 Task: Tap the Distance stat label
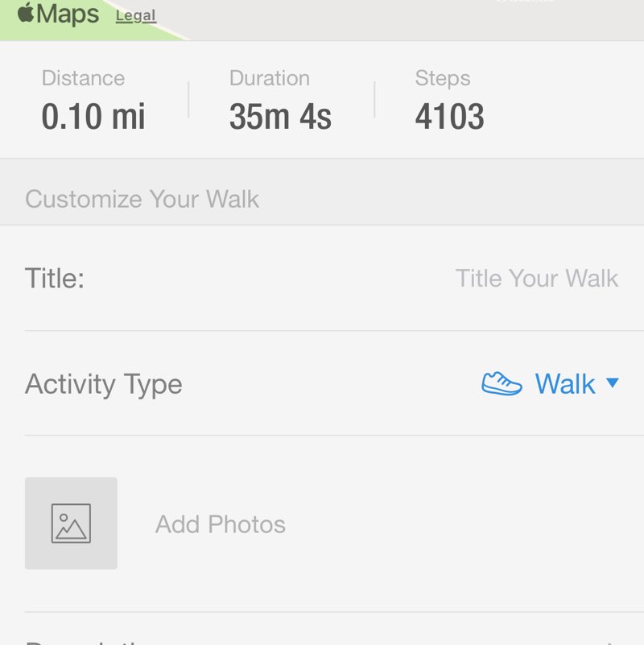coord(83,78)
